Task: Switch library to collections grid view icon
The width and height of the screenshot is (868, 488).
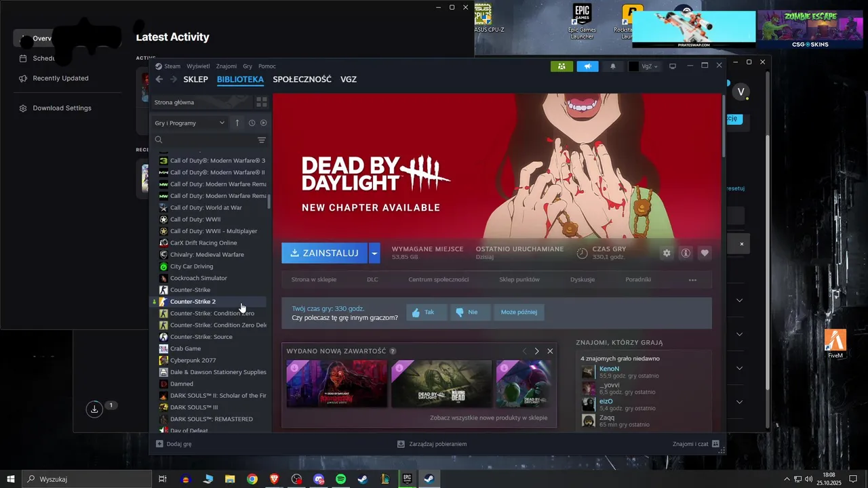Action: 261,102
